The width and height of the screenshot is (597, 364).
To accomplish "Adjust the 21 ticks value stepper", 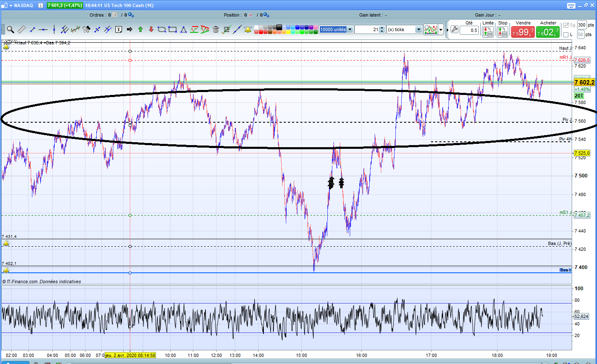I will [x=383, y=29].
